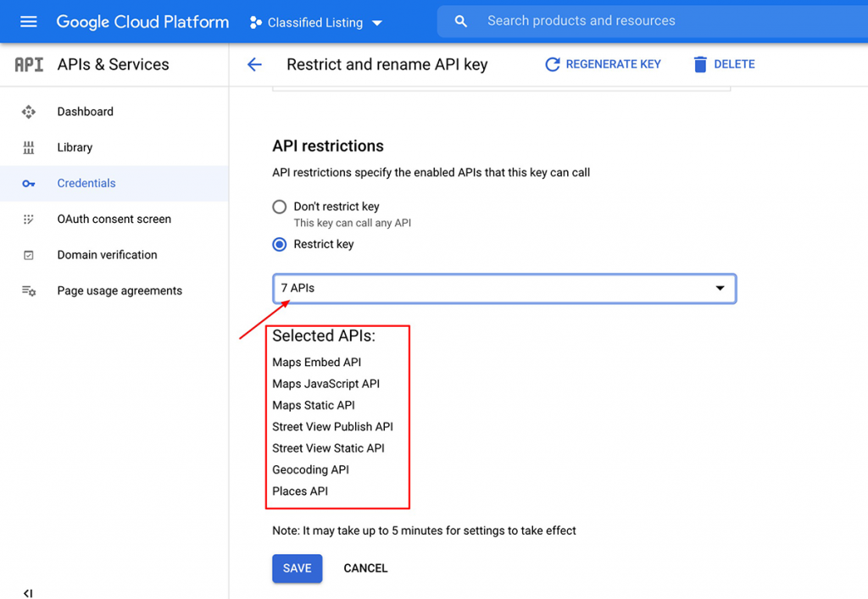
Task: Click the regenerate refresh icon
Action: pos(552,64)
